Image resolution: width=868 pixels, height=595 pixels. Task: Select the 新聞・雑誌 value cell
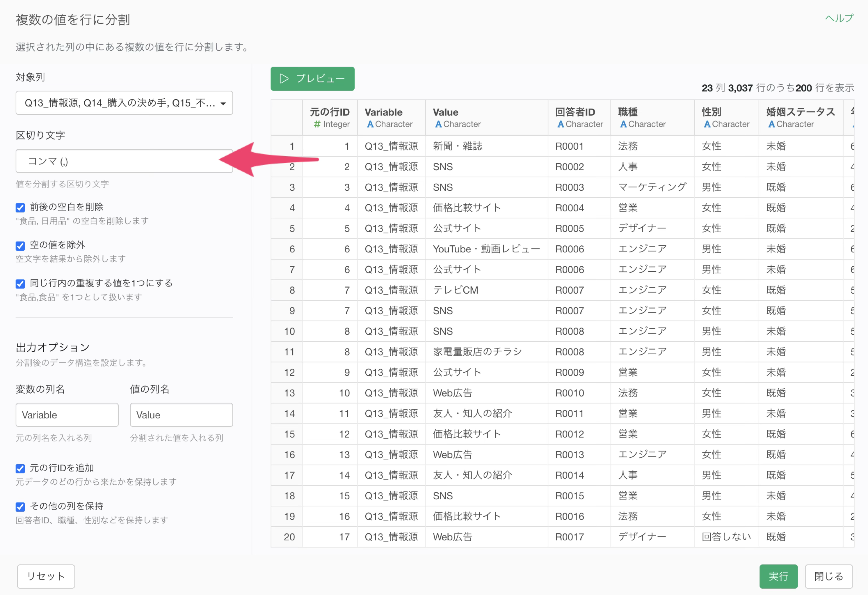click(x=486, y=146)
